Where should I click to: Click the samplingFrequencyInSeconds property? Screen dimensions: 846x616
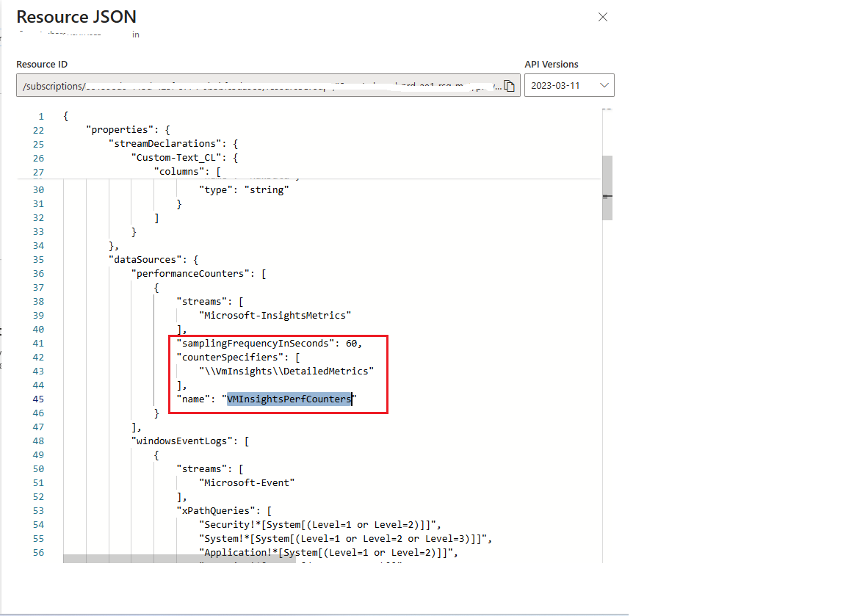(x=250, y=343)
